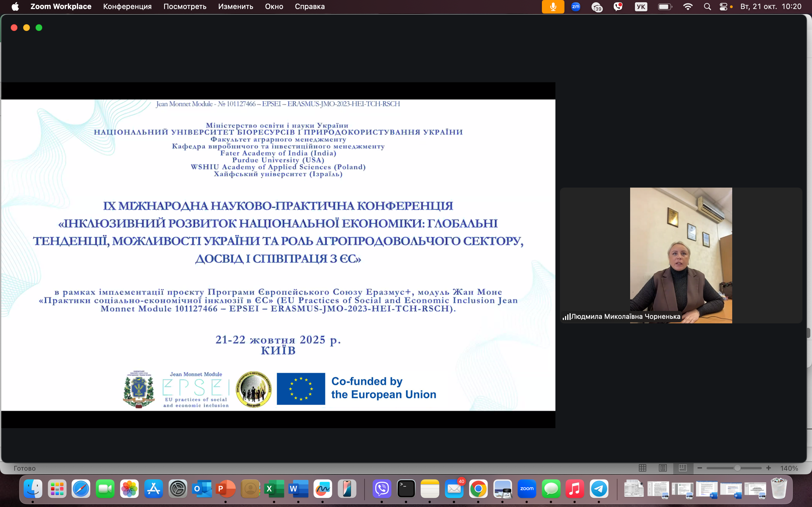
Task: Click the Spotlight search magnifier icon
Action: [707, 7]
